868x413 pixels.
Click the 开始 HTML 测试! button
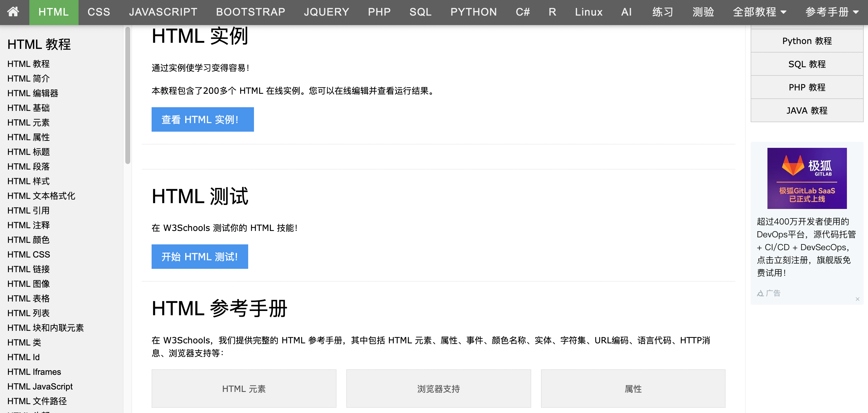click(200, 257)
